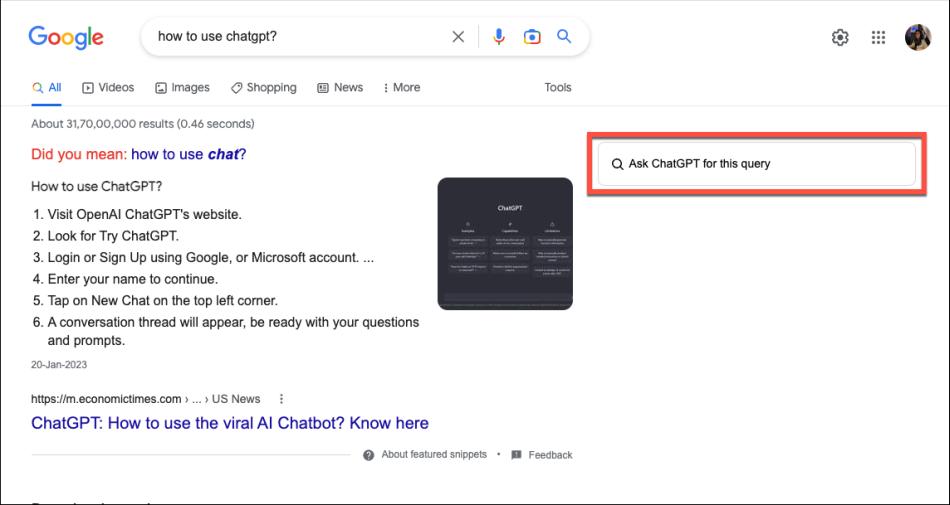Start voice search with microphone icon
Screen dimensions: 950x505
click(x=499, y=37)
